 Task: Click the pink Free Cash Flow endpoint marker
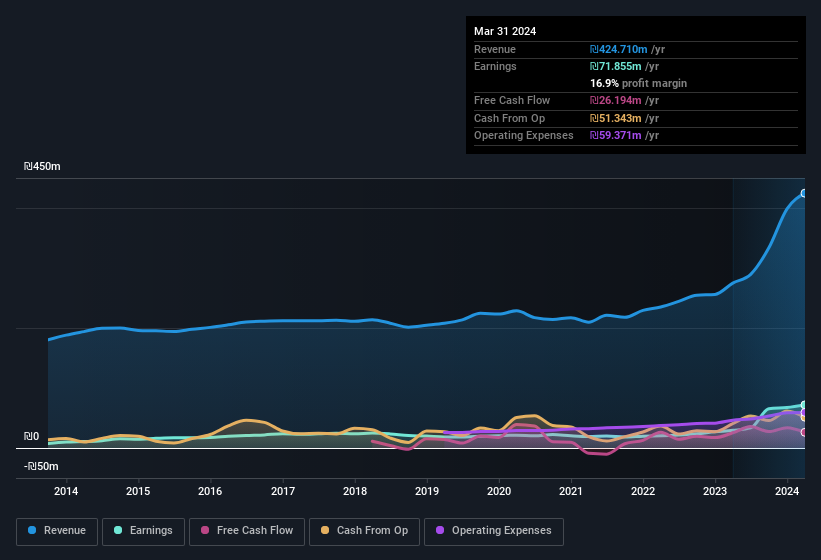(804, 432)
